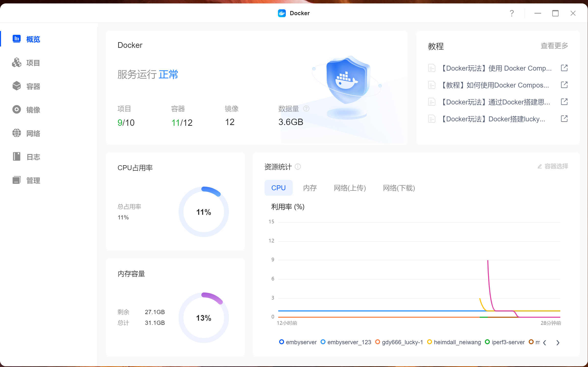Select 概览 label in the sidebar
The height and width of the screenshot is (367, 588).
pyautogui.click(x=33, y=39)
